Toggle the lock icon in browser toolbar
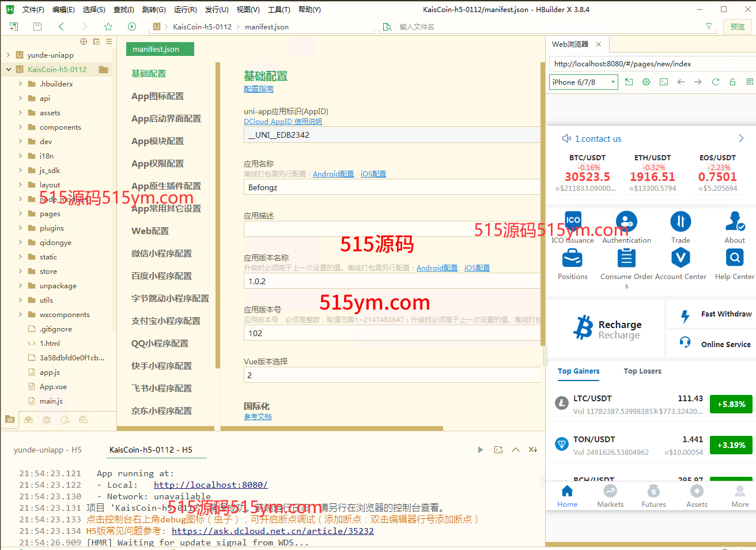Image resolution: width=756 pixels, height=550 pixels. coord(732,82)
